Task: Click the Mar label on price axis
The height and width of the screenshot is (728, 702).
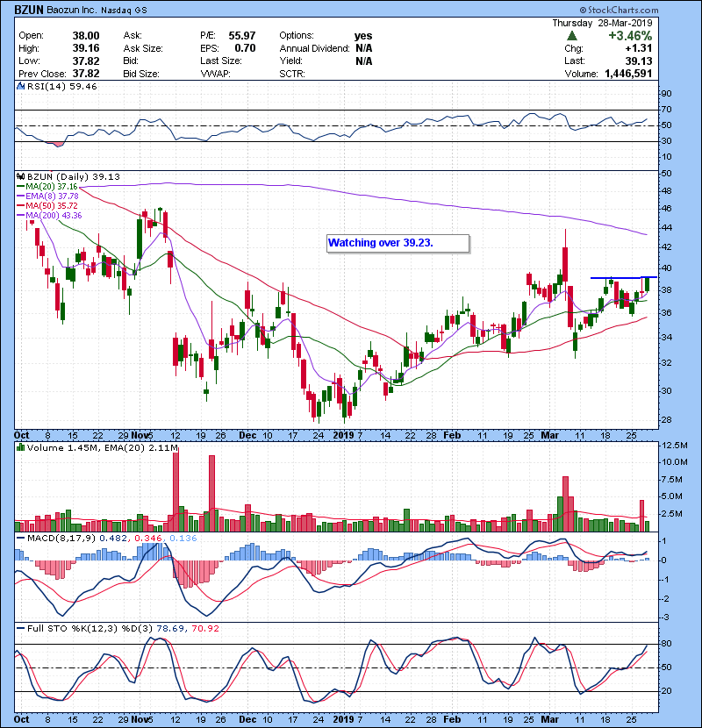Action: coord(550,436)
